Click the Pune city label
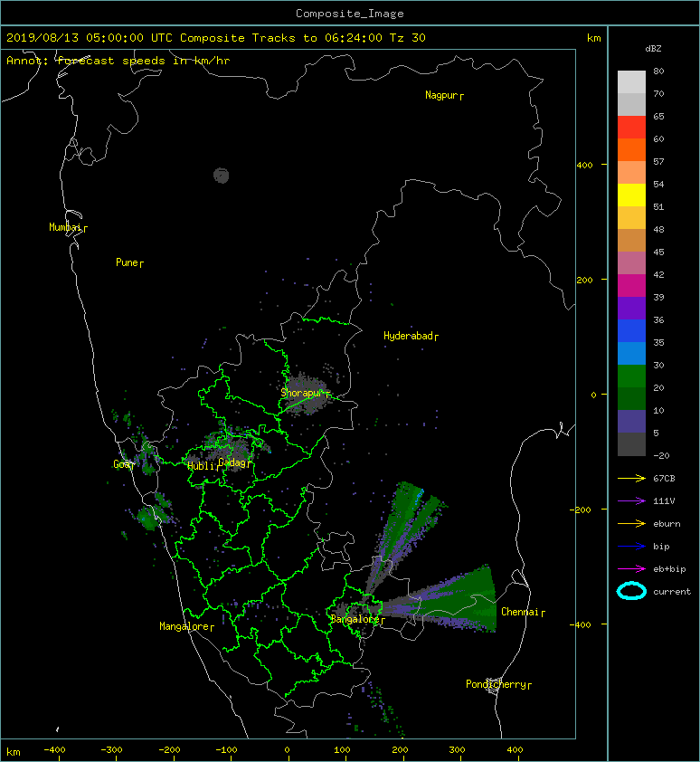Image resolution: width=700 pixels, height=762 pixels. [127, 262]
